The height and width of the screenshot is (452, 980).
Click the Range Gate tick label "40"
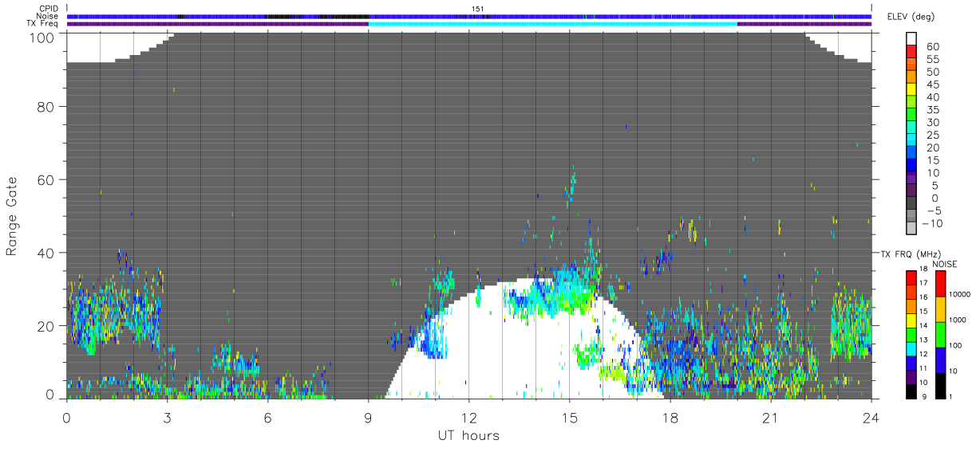coord(46,253)
